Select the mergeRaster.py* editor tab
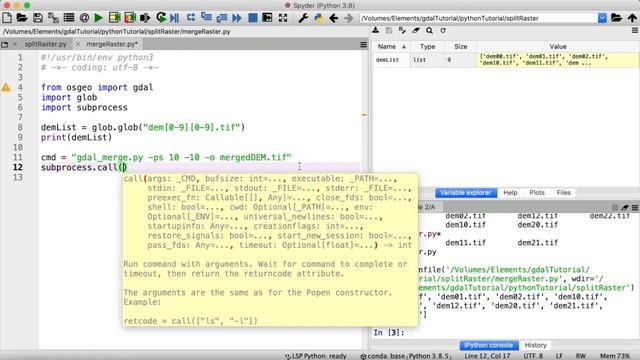Viewport: 640px width, 360px height. [112, 44]
